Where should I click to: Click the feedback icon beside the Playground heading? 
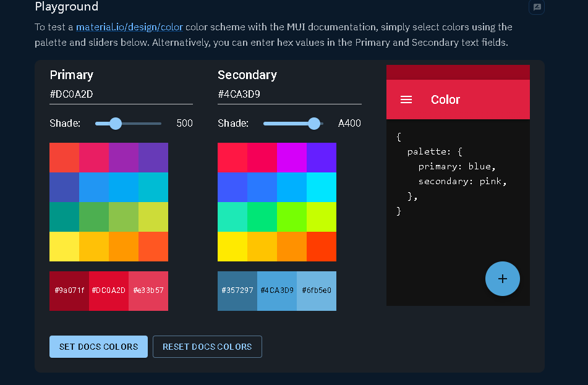pos(537,7)
